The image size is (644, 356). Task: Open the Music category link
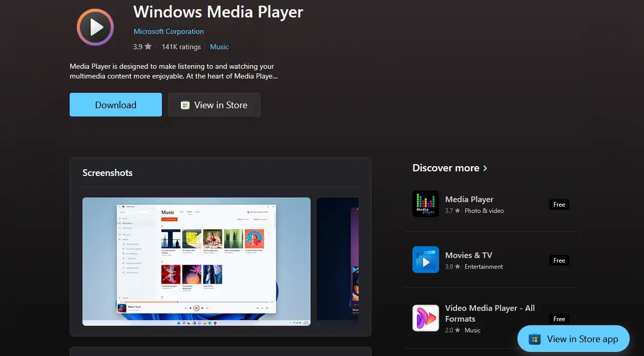tap(219, 47)
